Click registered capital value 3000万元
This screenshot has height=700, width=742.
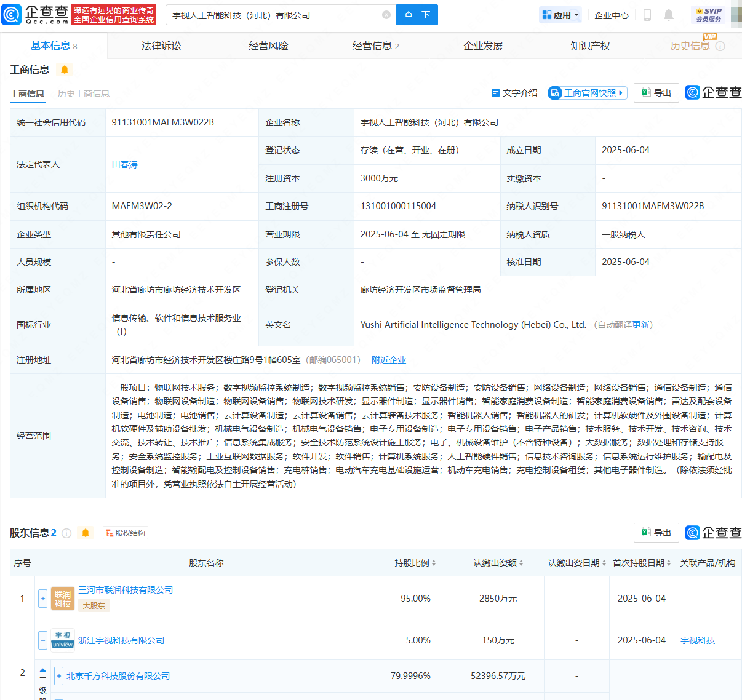pos(379,178)
